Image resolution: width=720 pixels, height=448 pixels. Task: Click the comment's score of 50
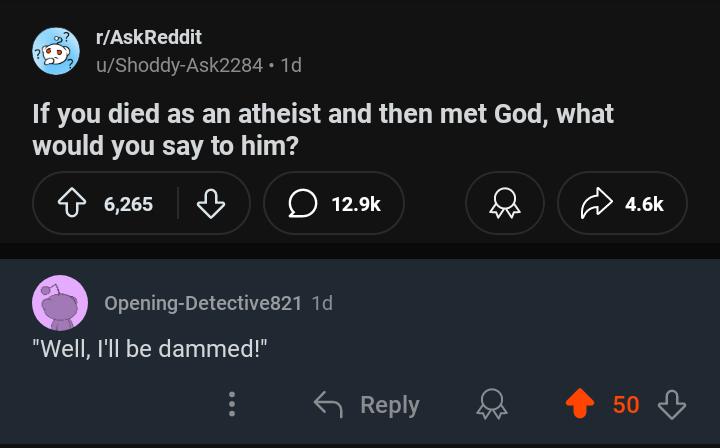(626, 404)
